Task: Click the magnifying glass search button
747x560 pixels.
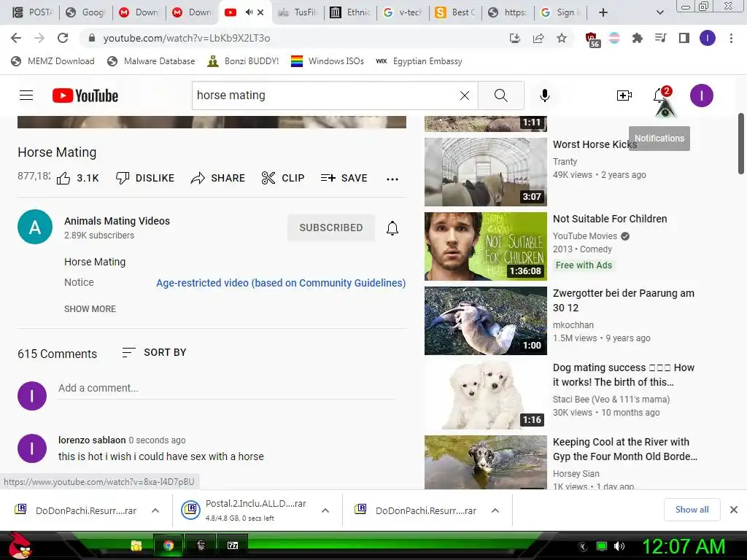Action: (500, 96)
